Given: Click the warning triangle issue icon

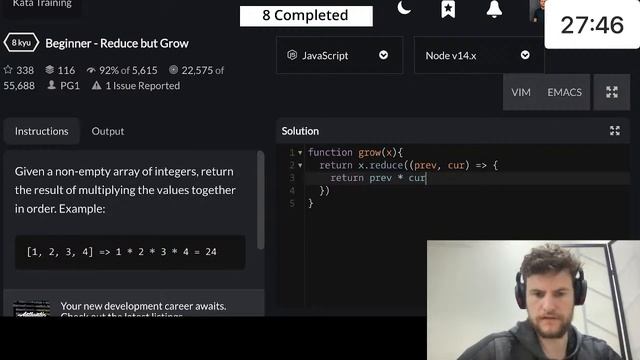Looking at the screenshot, I should 96,85.
